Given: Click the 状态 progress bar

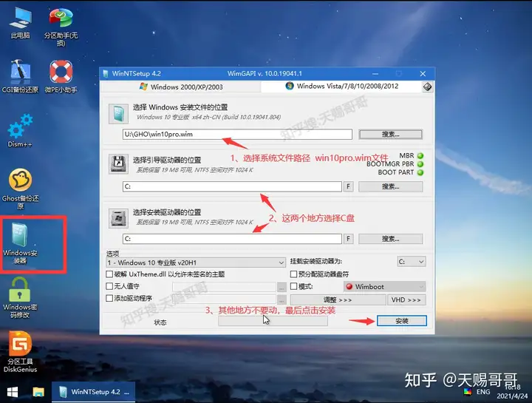Looking at the screenshot, I should coord(273,321).
